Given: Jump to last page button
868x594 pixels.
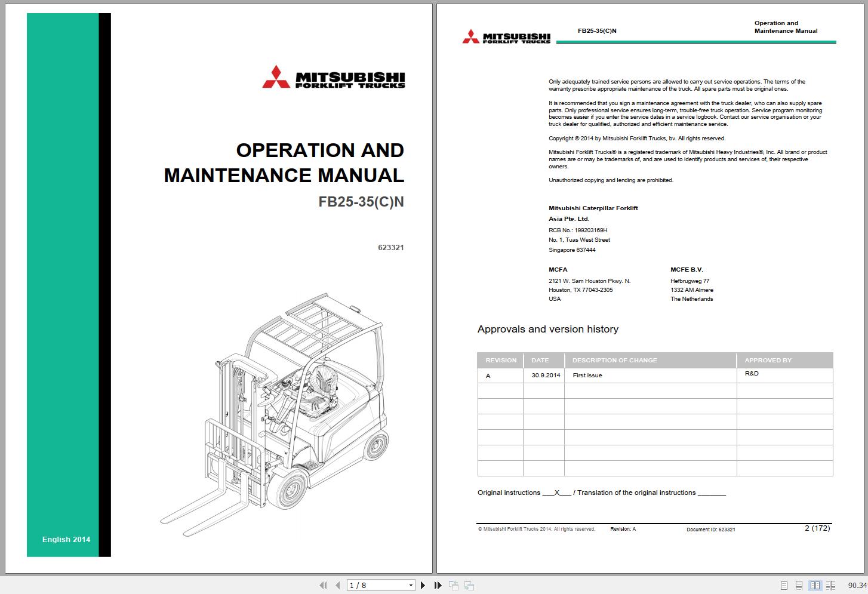Looking at the screenshot, I should pyautogui.click(x=438, y=586).
